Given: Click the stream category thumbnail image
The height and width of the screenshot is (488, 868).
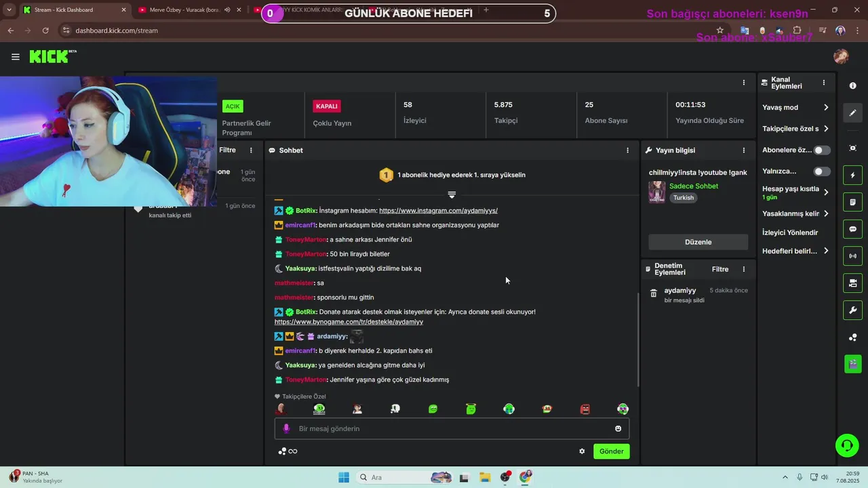Looking at the screenshot, I should pyautogui.click(x=656, y=192).
